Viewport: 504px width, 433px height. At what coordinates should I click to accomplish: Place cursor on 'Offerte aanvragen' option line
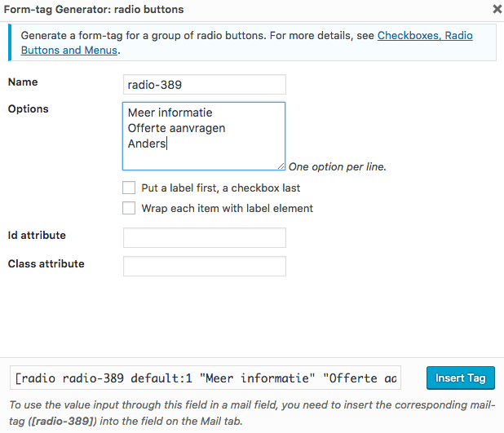pos(176,128)
